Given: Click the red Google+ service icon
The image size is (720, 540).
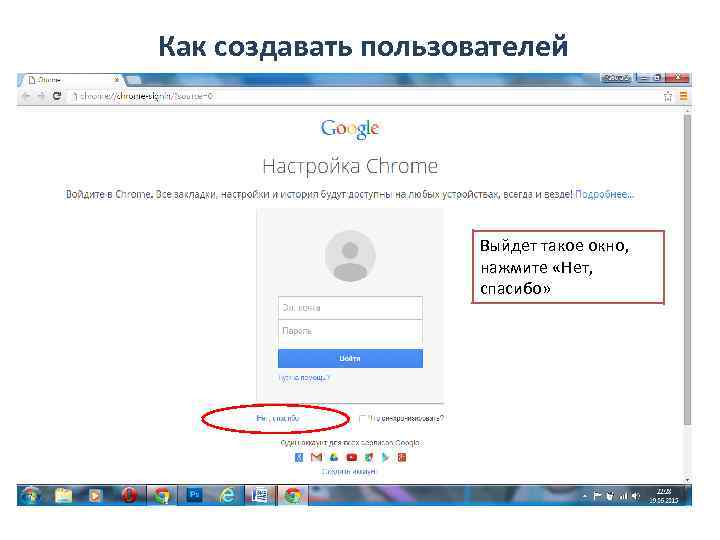Looking at the screenshot, I should pyautogui.click(x=402, y=457).
